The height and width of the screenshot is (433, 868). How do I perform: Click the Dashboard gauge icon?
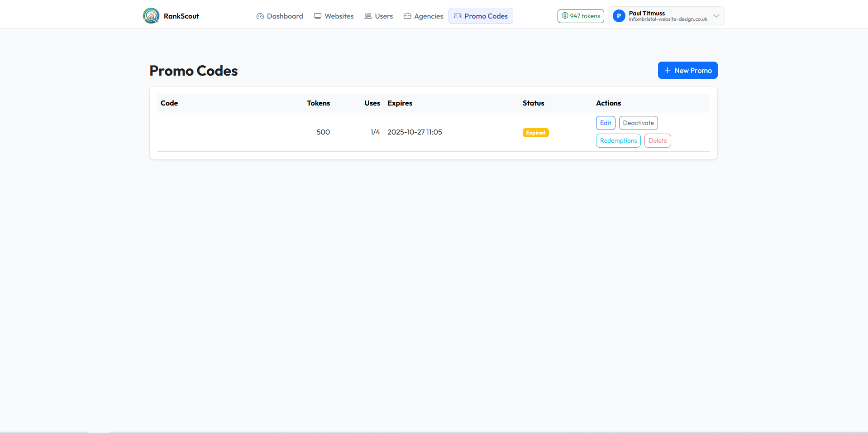point(260,16)
